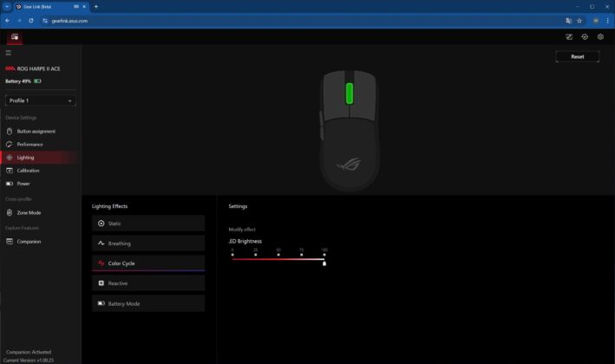Click the Static effect circle icon
615x364 pixels.
click(x=101, y=224)
